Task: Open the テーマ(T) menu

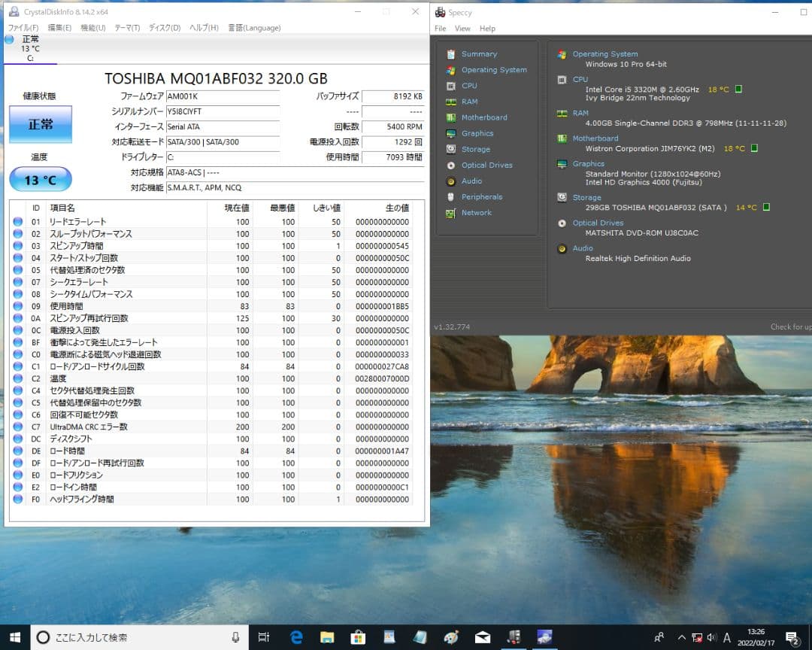Action: tap(129, 27)
